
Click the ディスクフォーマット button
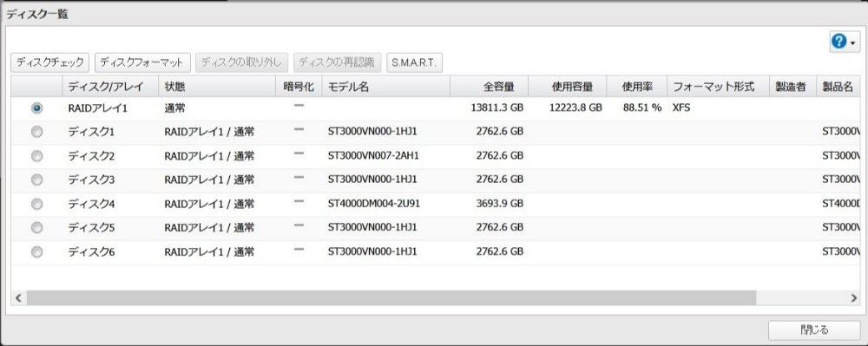(x=143, y=62)
